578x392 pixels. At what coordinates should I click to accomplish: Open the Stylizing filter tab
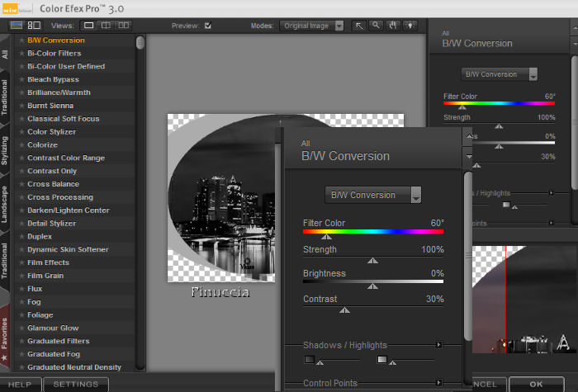5,150
